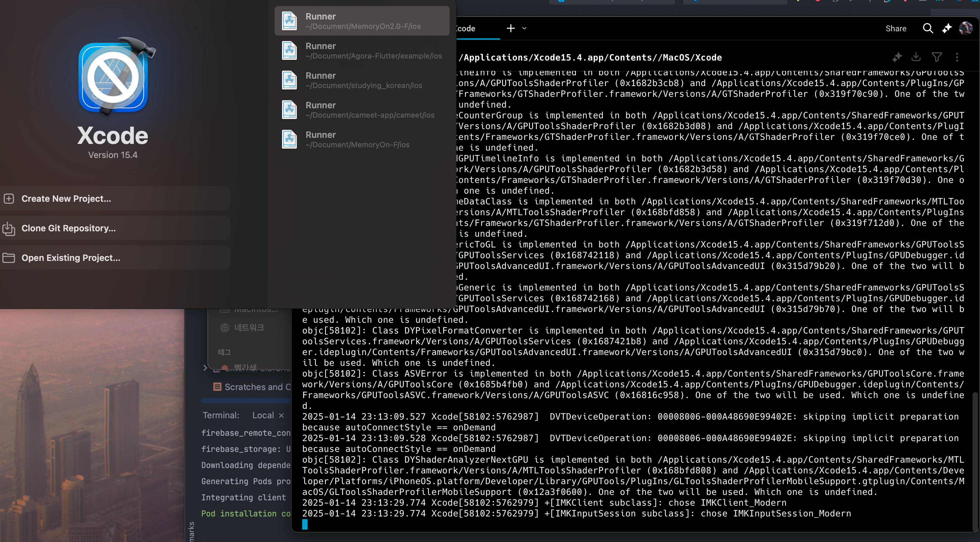Click the filter icon on output block
Image resolution: width=980 pixels, height=542 pixels.
(x=937, y=57)
